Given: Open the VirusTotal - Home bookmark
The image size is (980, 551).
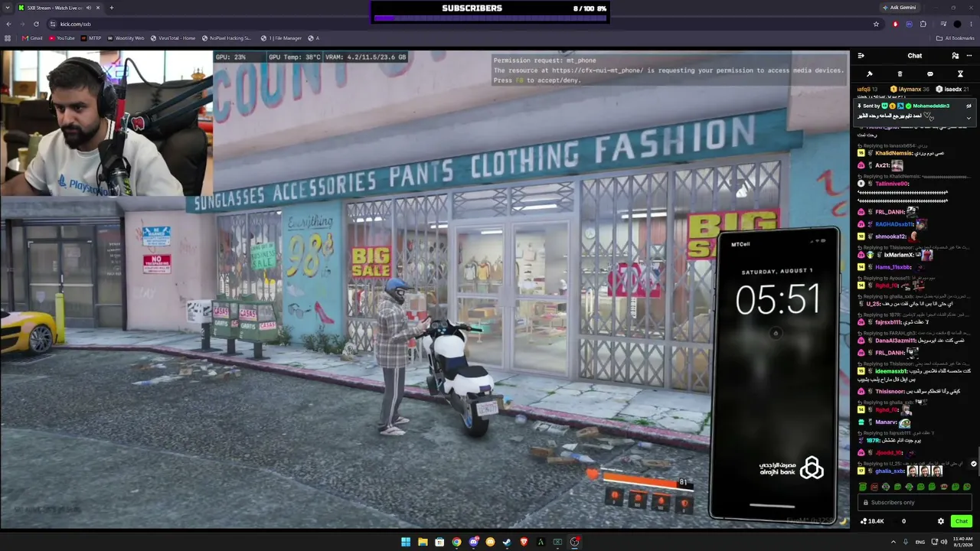Looking at the screenshot, I should point(172,38).
